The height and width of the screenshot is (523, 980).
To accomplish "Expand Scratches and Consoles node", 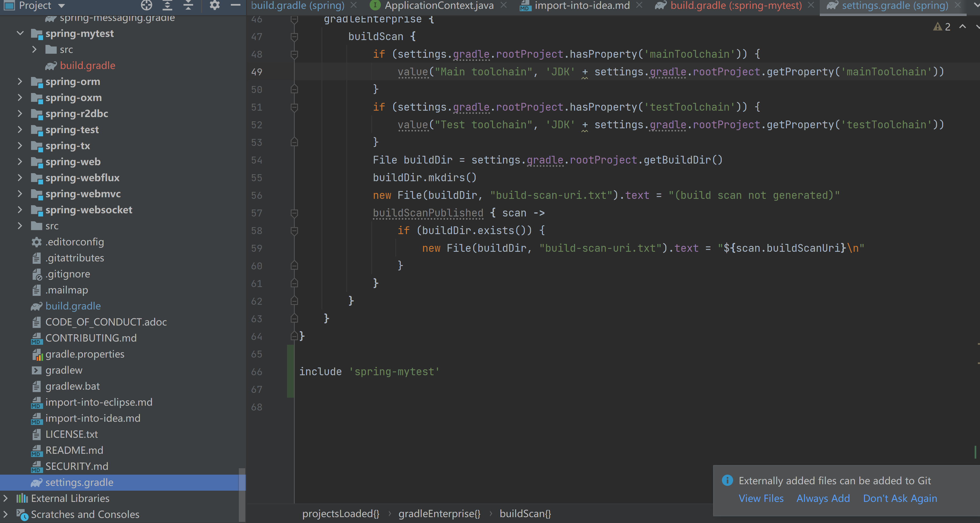I will pos(5,514).
